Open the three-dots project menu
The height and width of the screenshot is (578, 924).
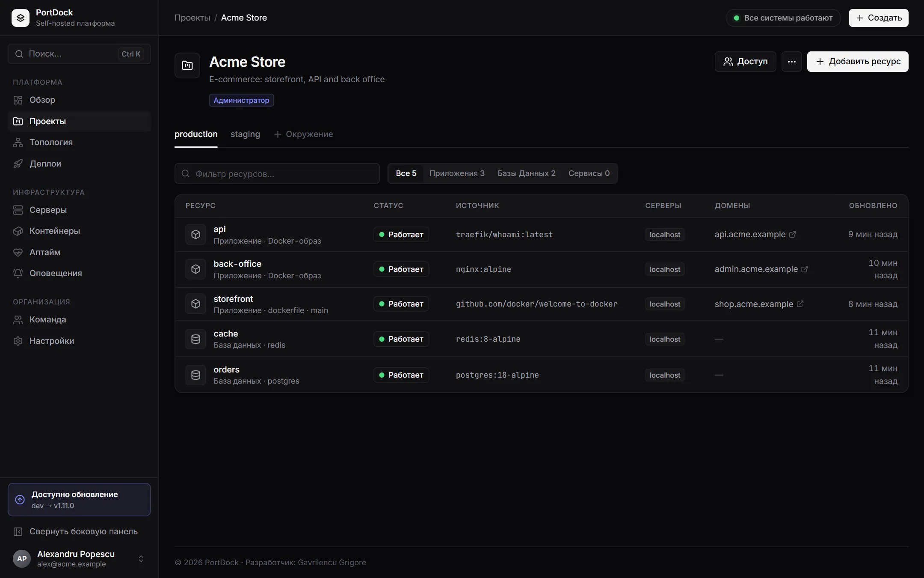(791, 62)
